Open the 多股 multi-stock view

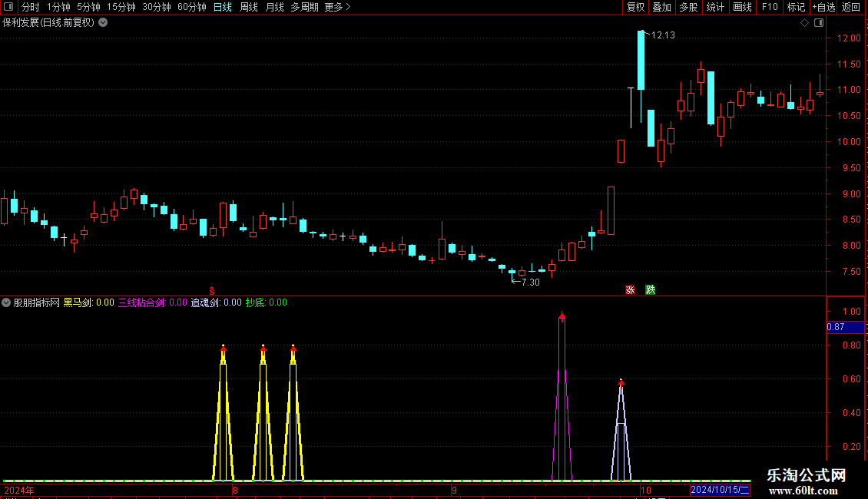688,7
